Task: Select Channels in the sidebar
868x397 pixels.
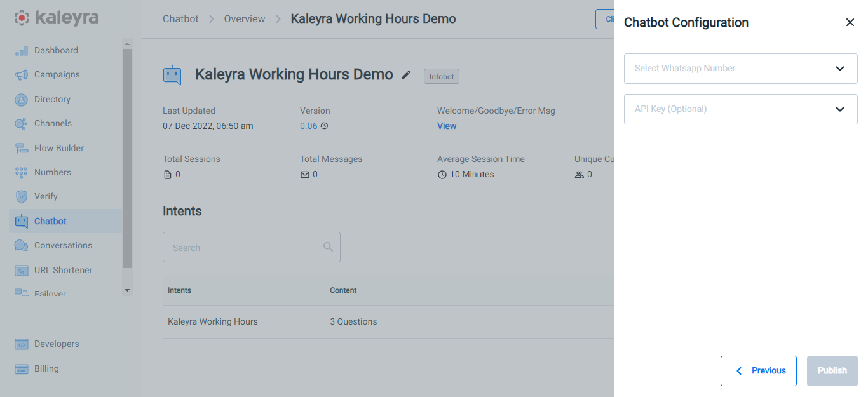Action: point(53,123)
